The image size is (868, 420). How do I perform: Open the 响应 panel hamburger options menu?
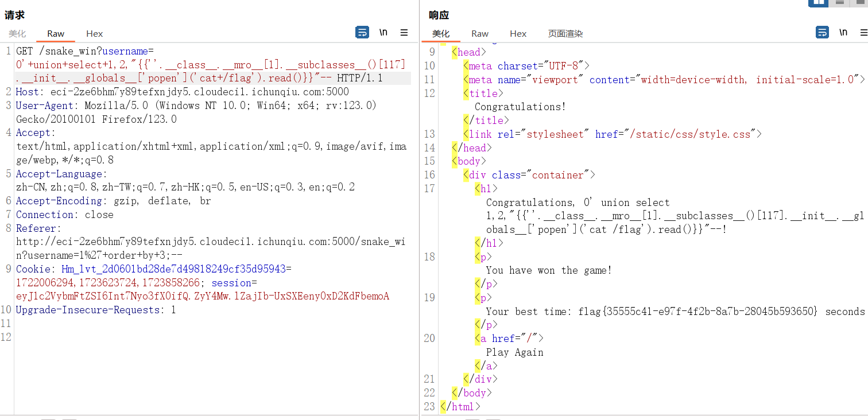(863, 33)
